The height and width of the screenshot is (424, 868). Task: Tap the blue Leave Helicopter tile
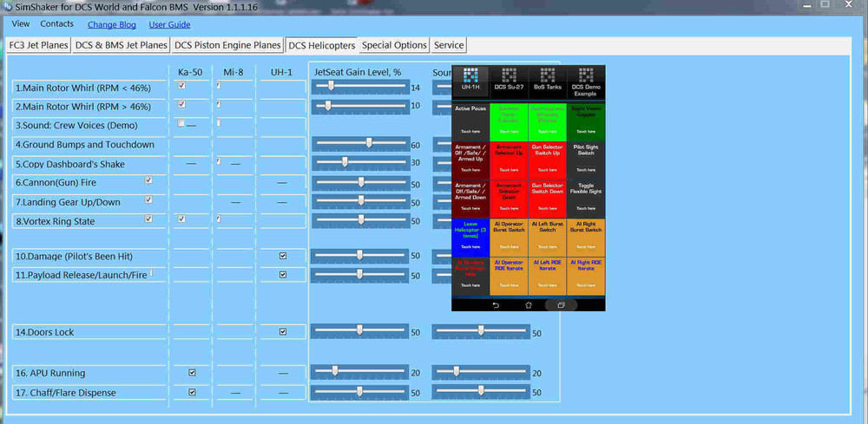tap(470, 238)
